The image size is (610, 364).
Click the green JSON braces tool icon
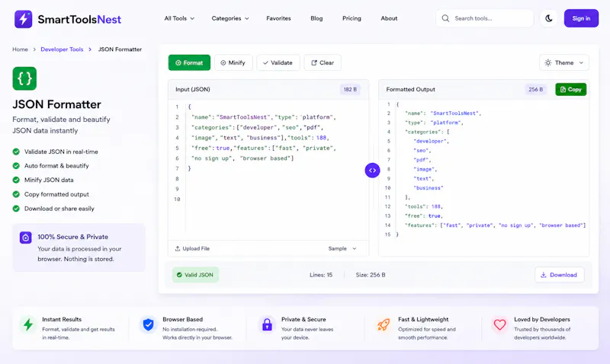[24, 78]
